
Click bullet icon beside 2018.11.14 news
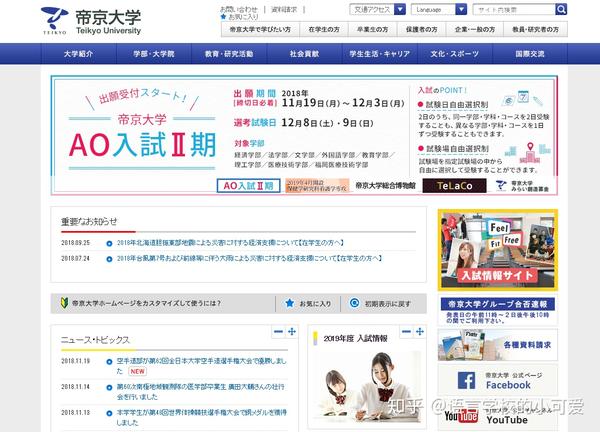point(109,388)
